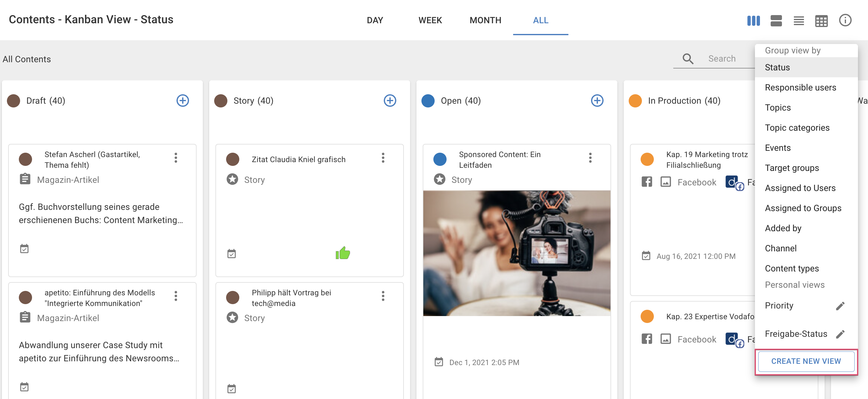
Task: Group view by Target groups
Action: pyautogui.click(x=806, y=168)
